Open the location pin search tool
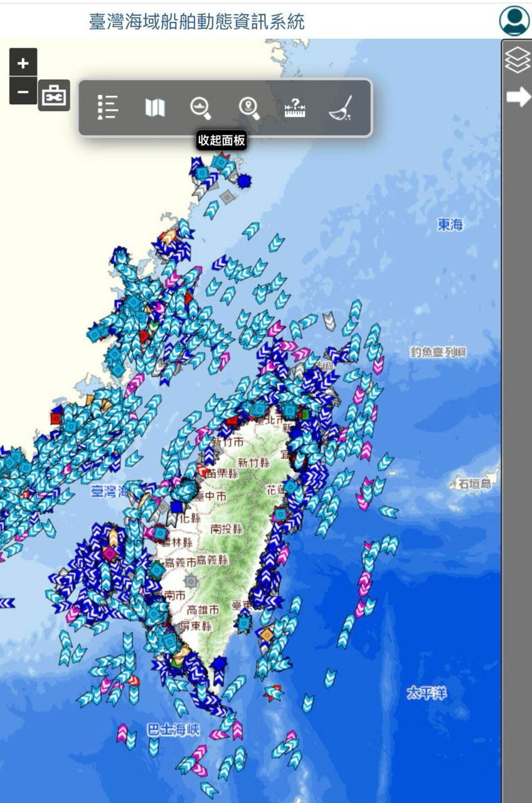 point(249,107)
